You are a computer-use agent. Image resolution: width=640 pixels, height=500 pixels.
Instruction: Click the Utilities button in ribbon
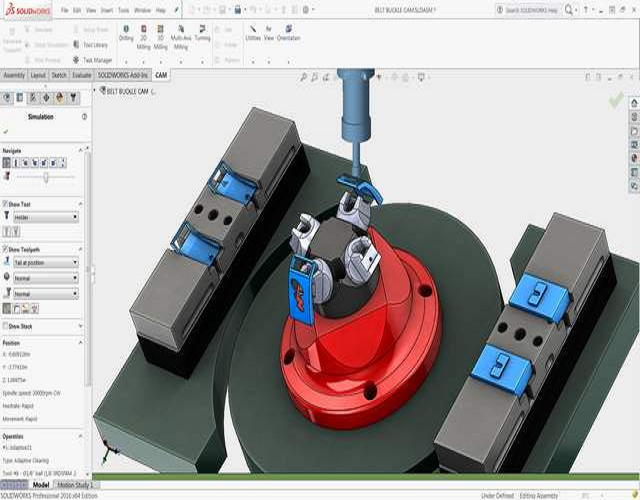coord(252,31)
